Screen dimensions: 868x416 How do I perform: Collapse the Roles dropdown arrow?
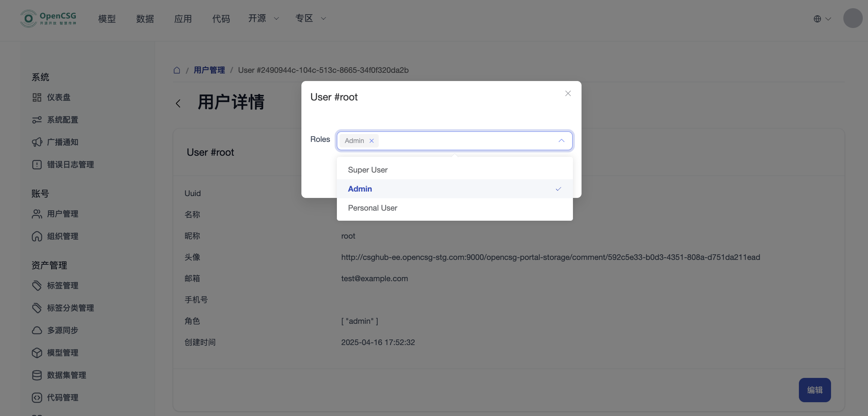pyautogui.click(x=561, y=141)
